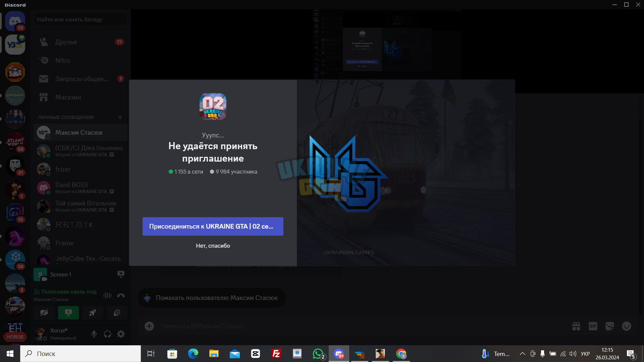
Task: Open the Atlant World server icon
Action: [15, 142]
